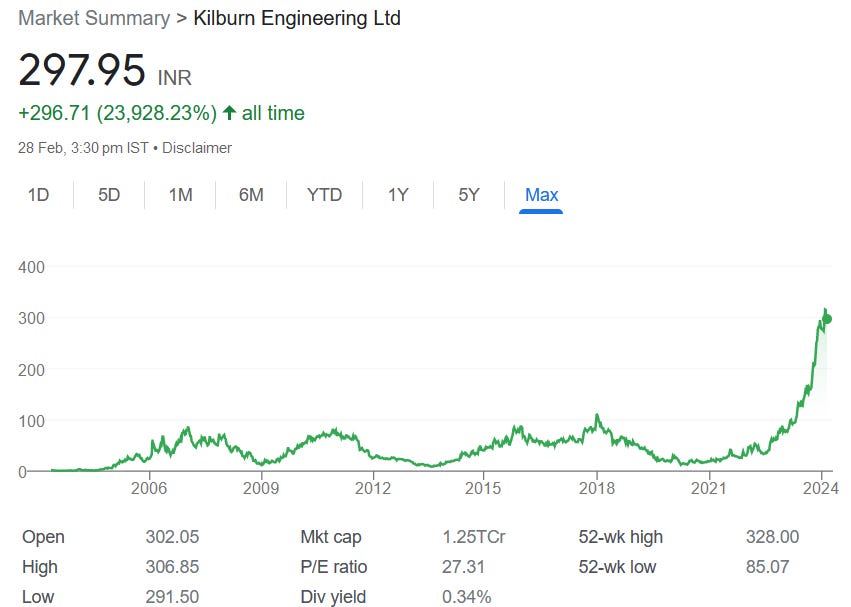Click the 2021 x-axis label
Viewport: 851px width, 607px height.
[709, 488]
